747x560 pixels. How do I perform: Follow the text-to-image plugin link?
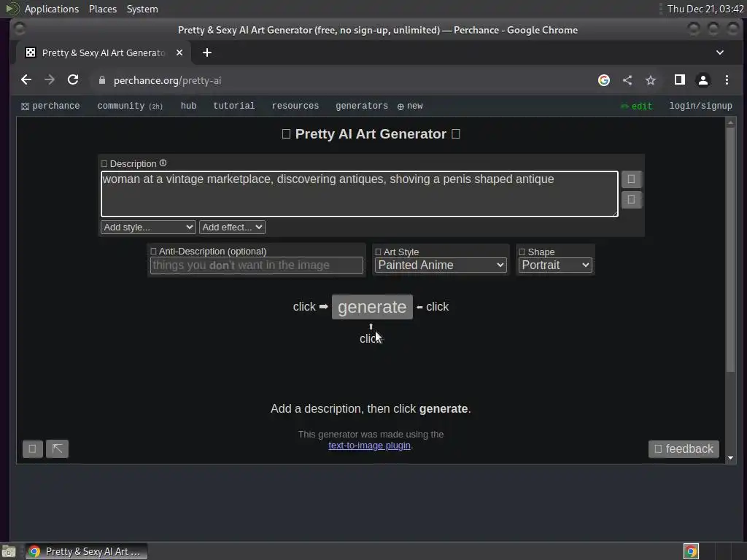tap(369, 446)
